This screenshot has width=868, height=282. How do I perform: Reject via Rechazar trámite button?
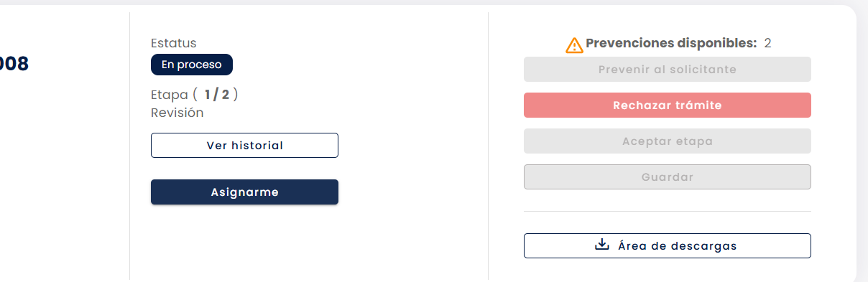(668, 105)
